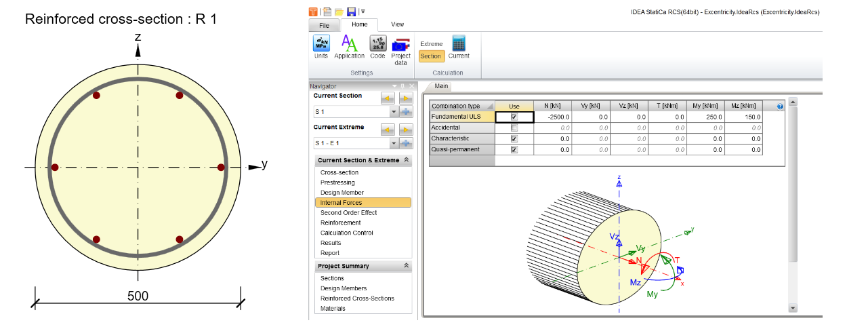Open the design Code icon

tap(377, 45)
